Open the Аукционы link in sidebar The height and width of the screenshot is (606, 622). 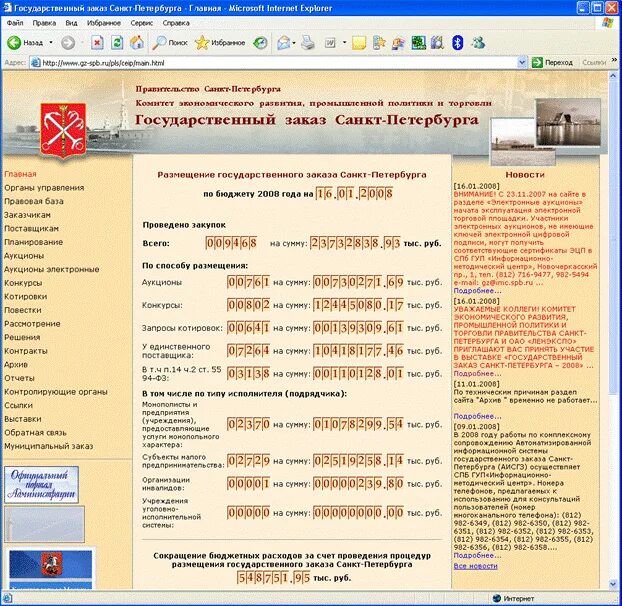24,256
